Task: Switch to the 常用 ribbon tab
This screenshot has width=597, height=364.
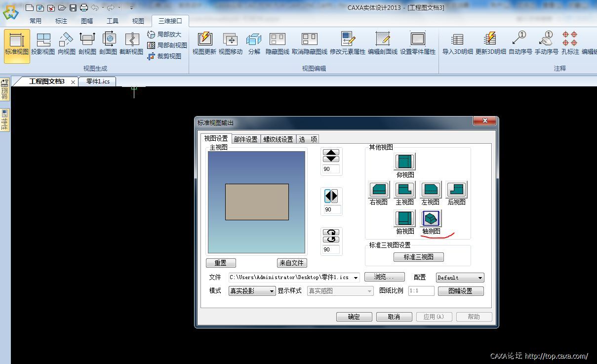Action: tap(36, 21)
